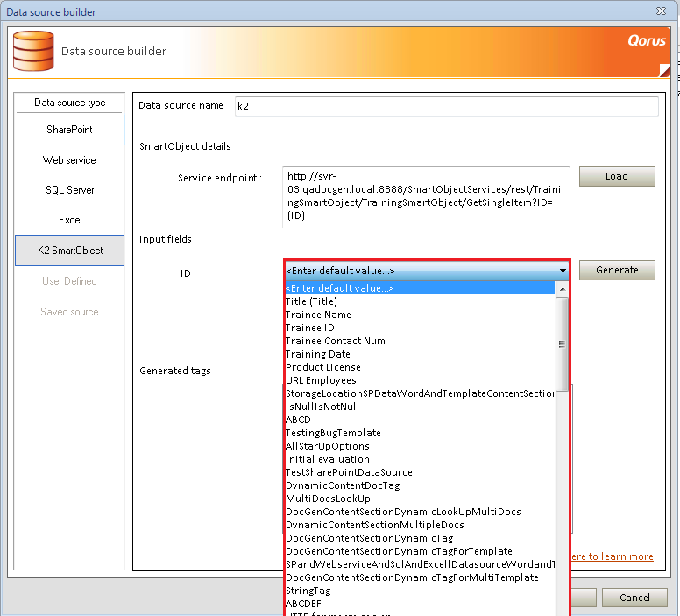
Task: Choose 'initial evaluation' from the list
Action: click(x=420, y=459)
